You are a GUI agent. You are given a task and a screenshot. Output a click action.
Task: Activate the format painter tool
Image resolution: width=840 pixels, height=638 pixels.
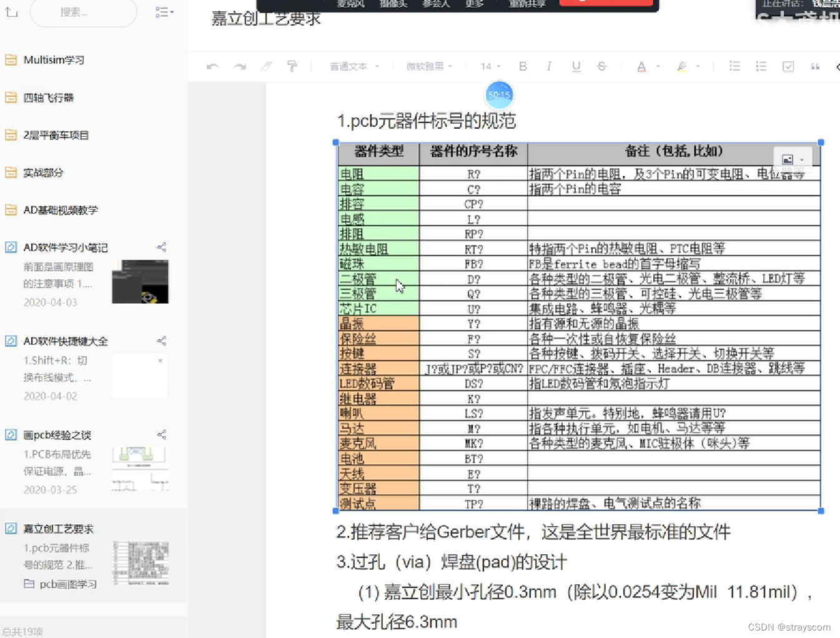pos(292,66)
